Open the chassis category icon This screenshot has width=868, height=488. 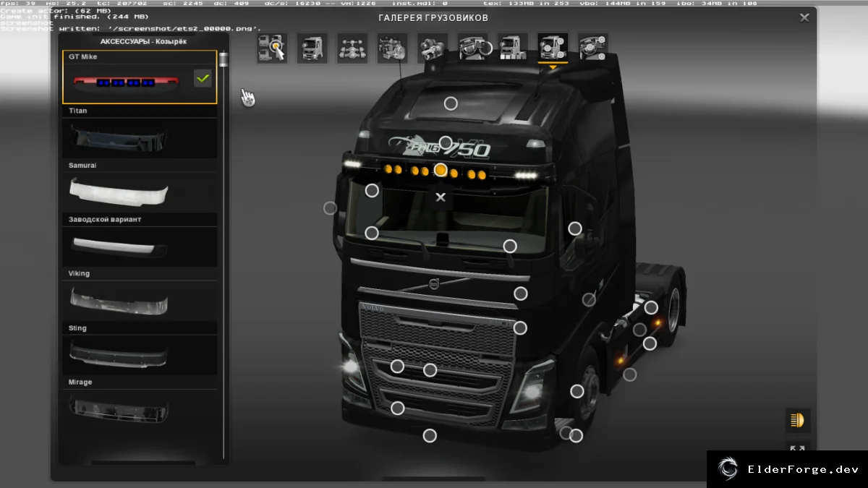352,48
